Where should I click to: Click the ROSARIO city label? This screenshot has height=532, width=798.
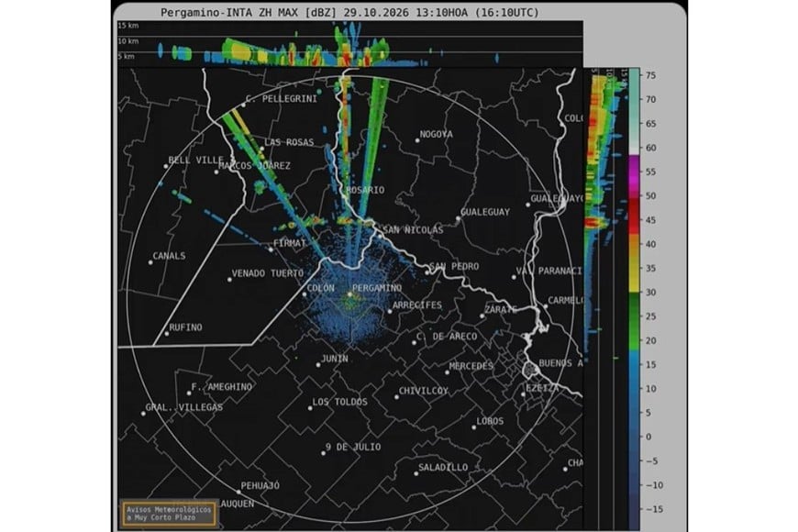pyautogui.click(x=365, y=191)
